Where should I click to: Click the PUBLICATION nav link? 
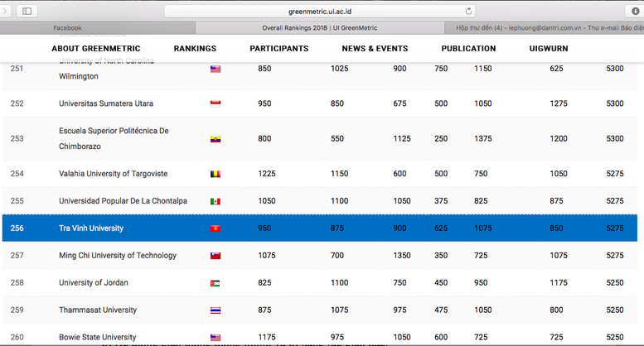468,49
